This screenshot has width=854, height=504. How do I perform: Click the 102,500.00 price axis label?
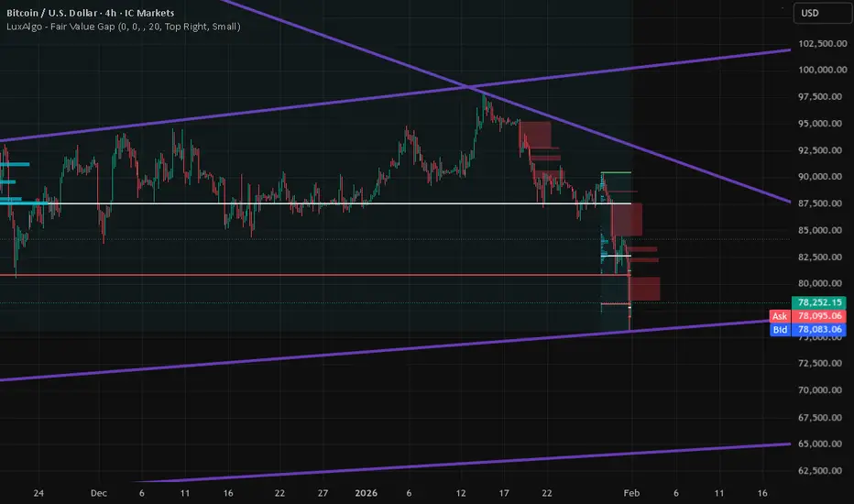point(822,44)
